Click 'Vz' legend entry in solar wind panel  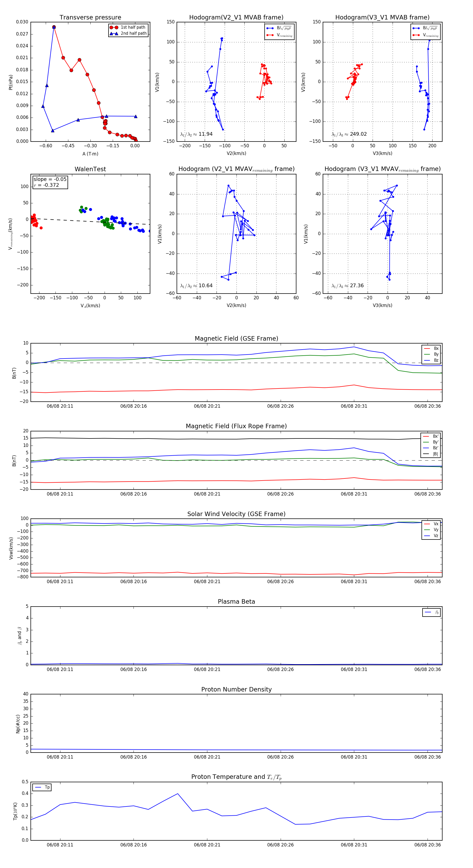point(431,536)
